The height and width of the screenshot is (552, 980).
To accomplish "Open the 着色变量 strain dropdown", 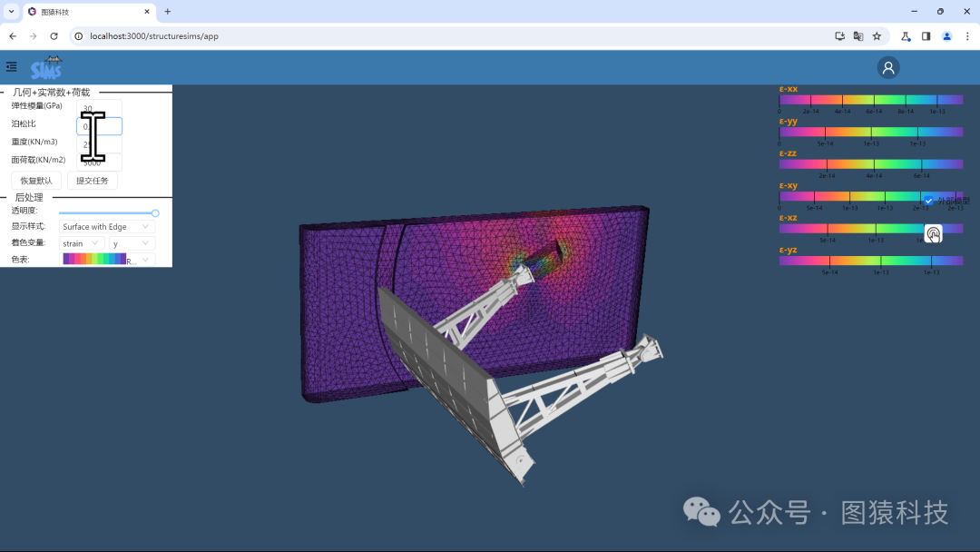I will pyautogui.click(x=82, y=243).
